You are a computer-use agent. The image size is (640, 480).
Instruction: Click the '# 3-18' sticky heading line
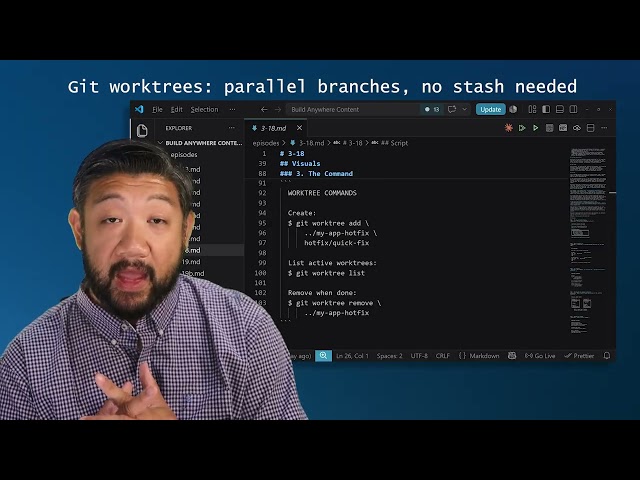(292, 153)
